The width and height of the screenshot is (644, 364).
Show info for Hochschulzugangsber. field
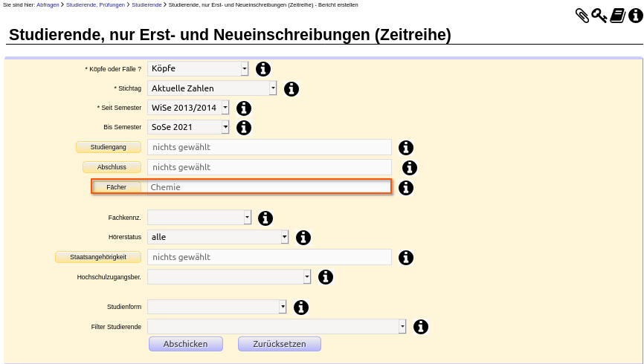click(x=326, y=277)
